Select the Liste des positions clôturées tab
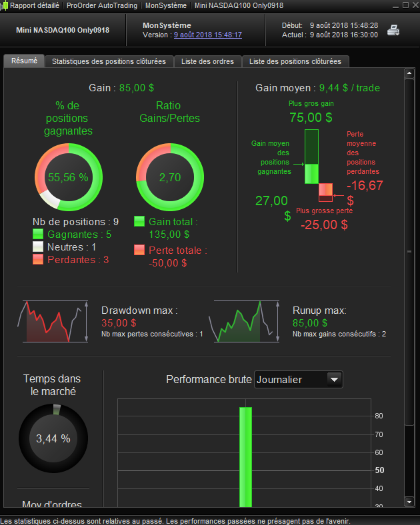Screen dimensions: 420x525 (x=295, y=61)
